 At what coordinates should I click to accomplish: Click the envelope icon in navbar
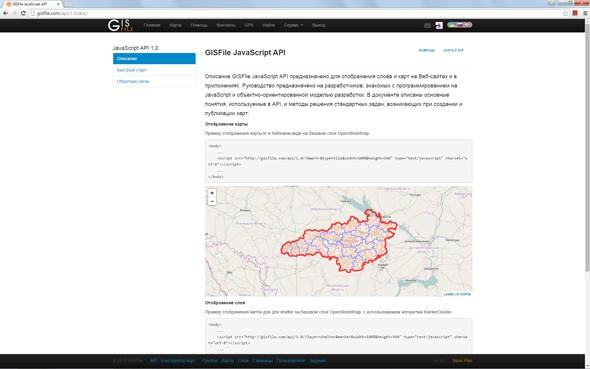[x=427, y=26]
